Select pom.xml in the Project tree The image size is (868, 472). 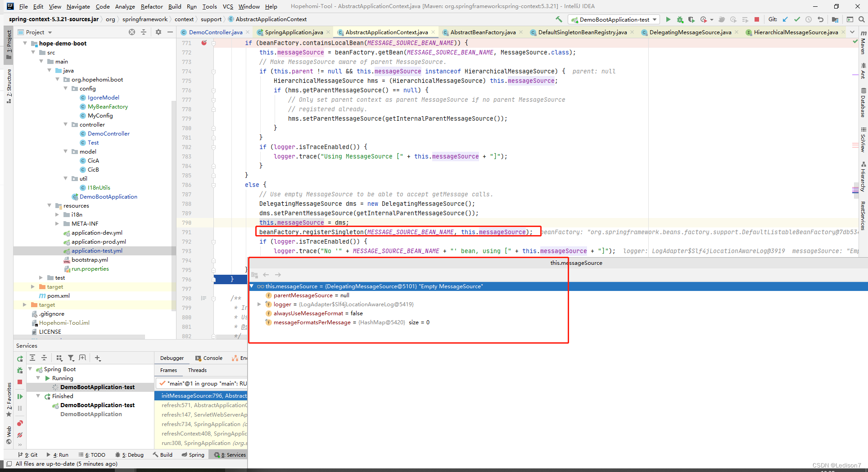pyautogui.click(x=59, y=295)
